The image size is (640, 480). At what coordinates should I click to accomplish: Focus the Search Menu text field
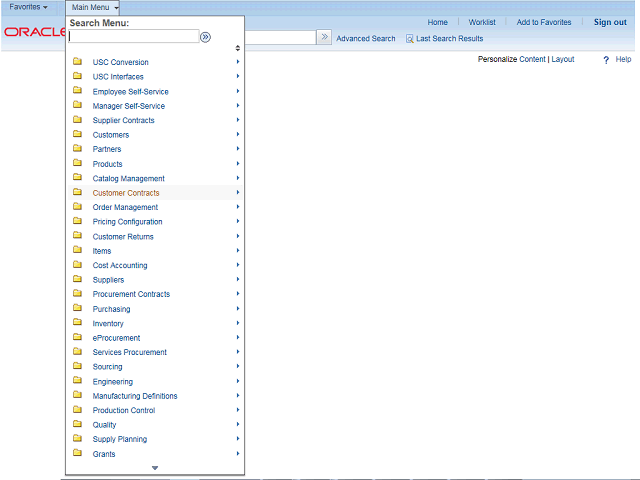click(x=133, y=36)
